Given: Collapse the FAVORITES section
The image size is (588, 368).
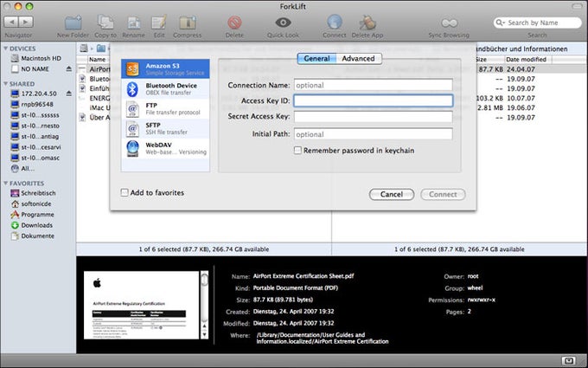Looking at the screenshot, I should pyautogui.click(x=6, y=184).
